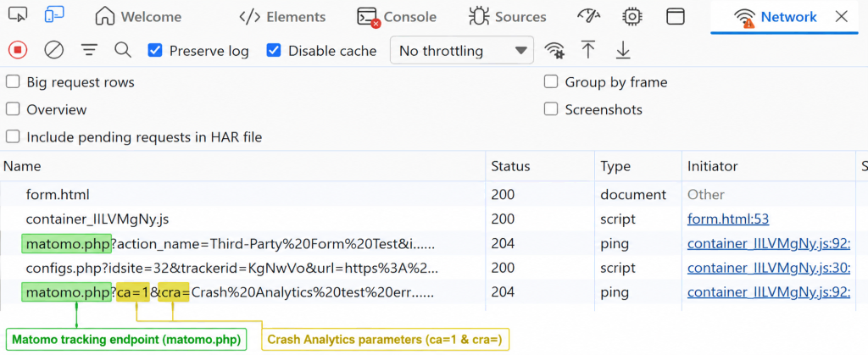
Task: Stop recording network log
Action: (18, 51)
